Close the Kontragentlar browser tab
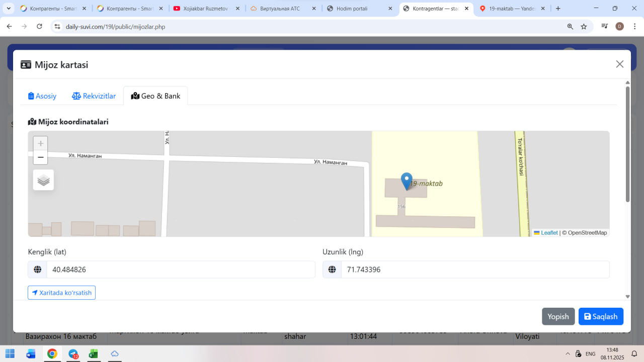The height and width of the screenshot is (362, 644). pos(467,9)
